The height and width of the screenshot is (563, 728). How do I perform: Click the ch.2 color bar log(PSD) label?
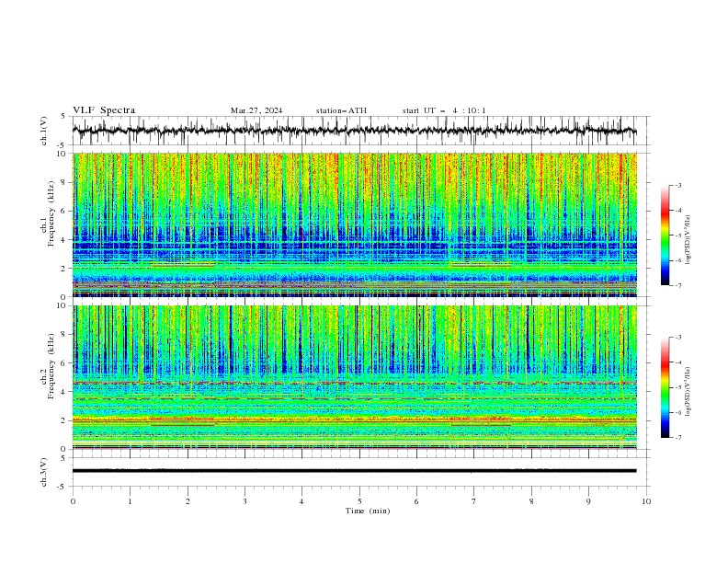(x=688, y=392)
